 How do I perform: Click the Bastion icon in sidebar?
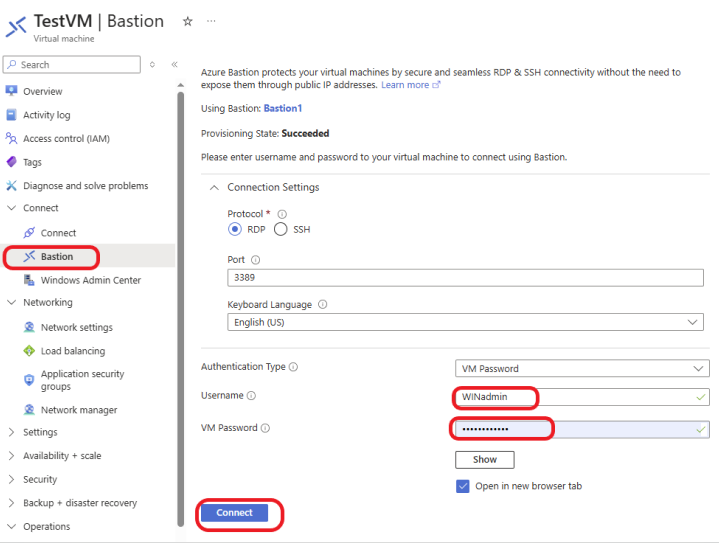(x=29, y=256)
